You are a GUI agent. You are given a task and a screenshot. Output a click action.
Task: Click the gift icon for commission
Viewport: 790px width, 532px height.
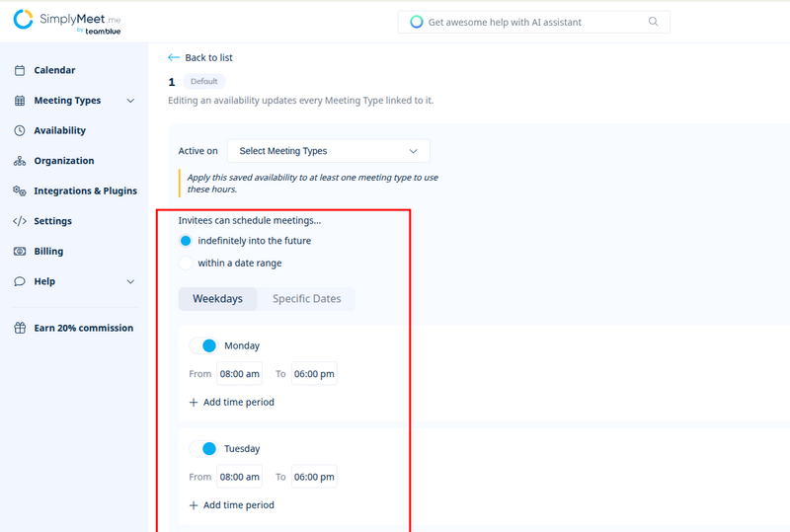[20, 328]
